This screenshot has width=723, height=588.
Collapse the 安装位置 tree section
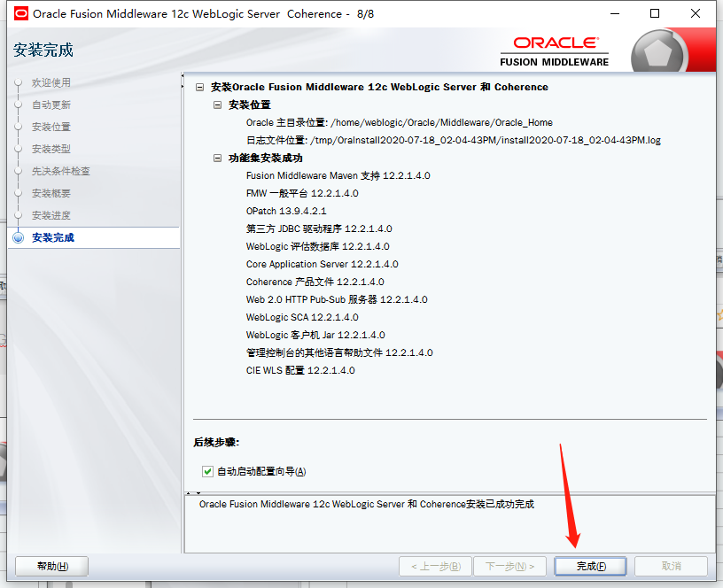218,105
